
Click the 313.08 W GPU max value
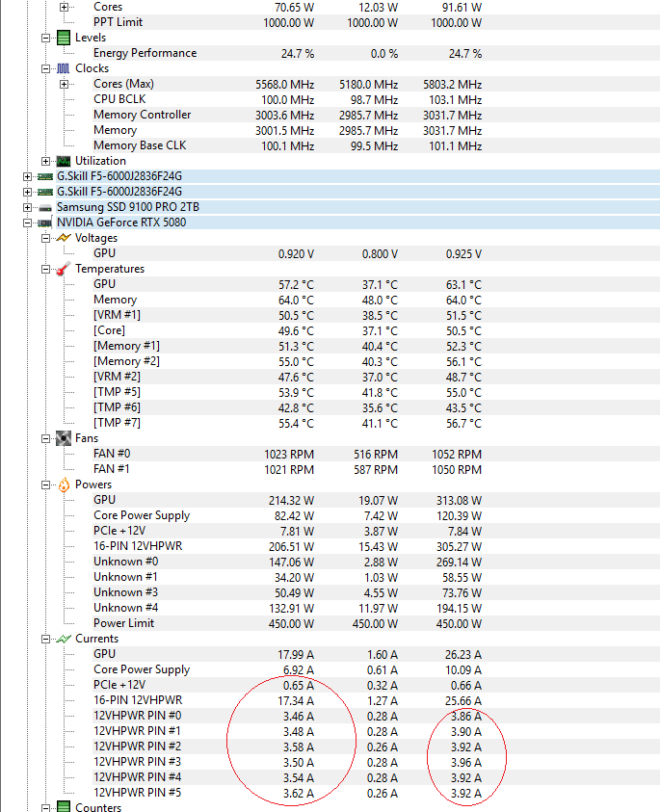click(459, 501)
